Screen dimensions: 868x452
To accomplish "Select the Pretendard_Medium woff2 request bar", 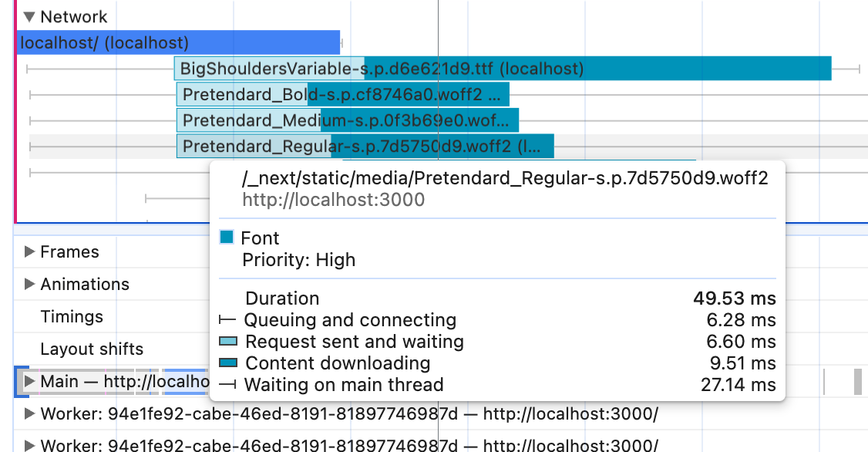I will tap(347, 120).
